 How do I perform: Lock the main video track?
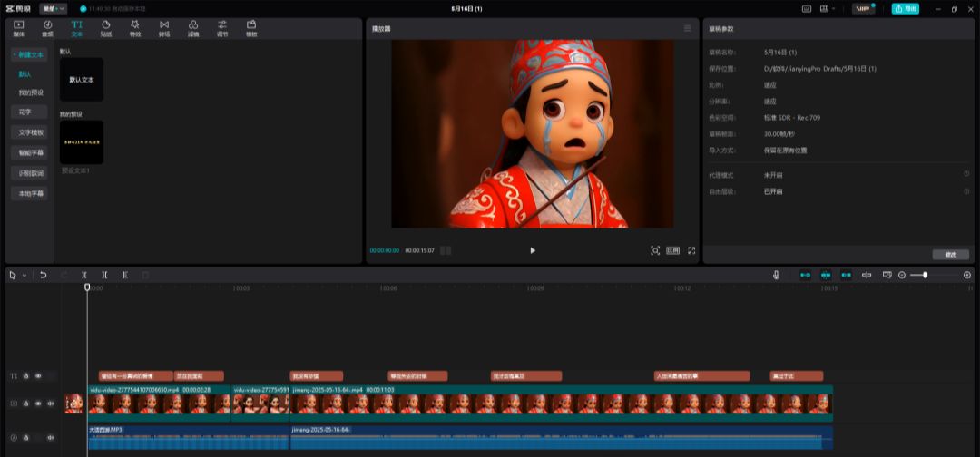pos(25,404)
